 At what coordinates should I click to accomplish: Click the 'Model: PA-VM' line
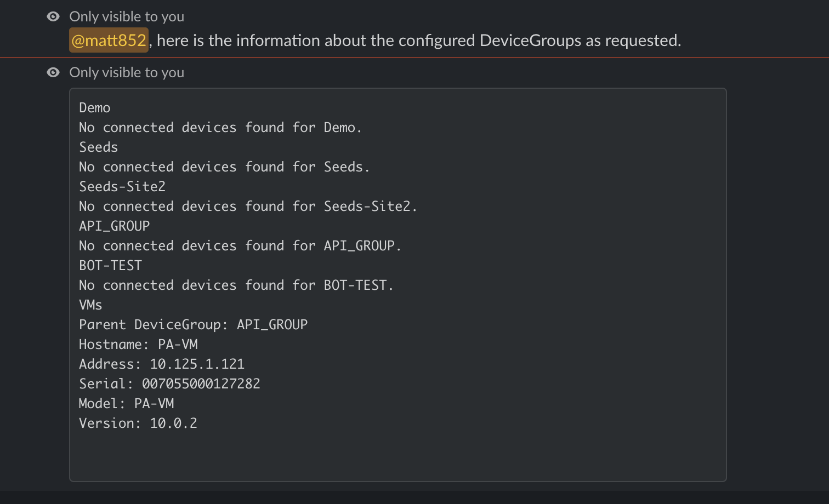pos(126,404)
